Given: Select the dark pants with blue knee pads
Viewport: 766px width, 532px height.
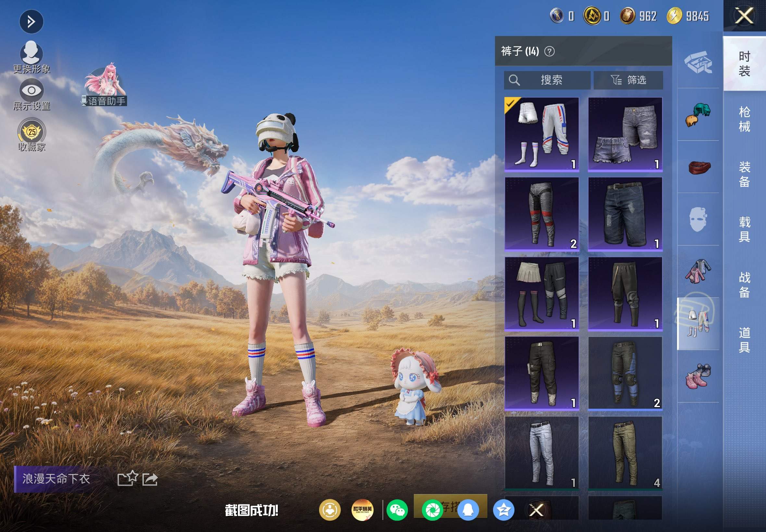Looking at the screenshot, I should (x=625, y=373).
